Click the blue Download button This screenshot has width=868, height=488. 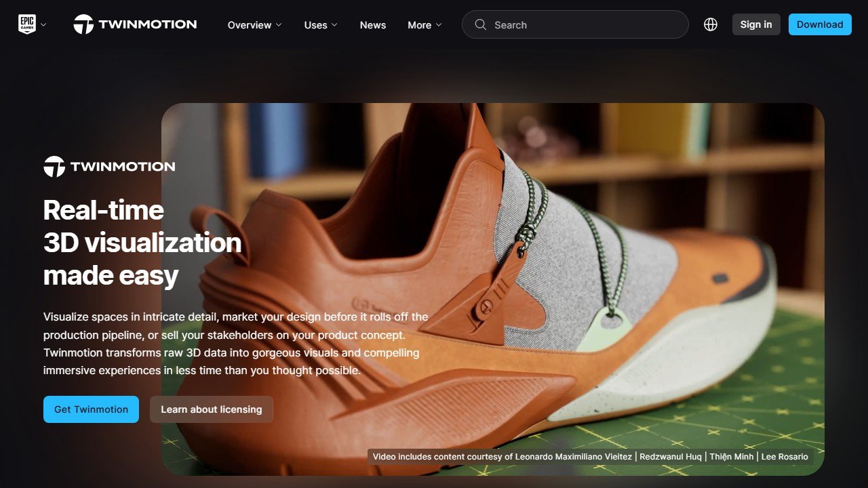[x=820, y=24]
